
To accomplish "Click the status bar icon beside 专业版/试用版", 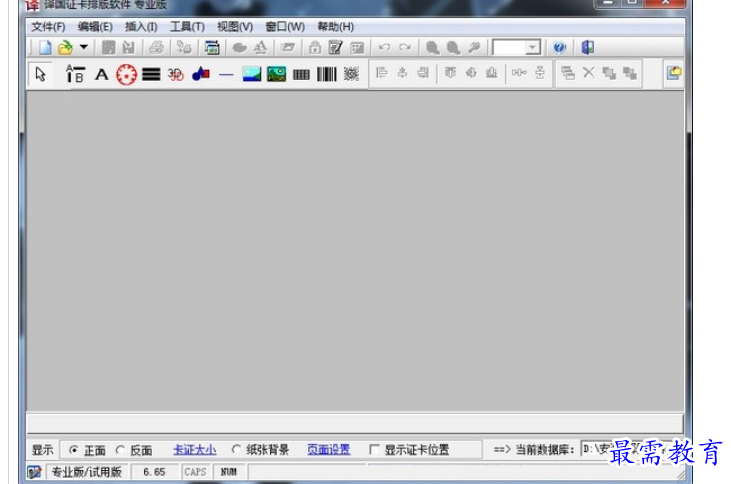I will pos(34,472).
